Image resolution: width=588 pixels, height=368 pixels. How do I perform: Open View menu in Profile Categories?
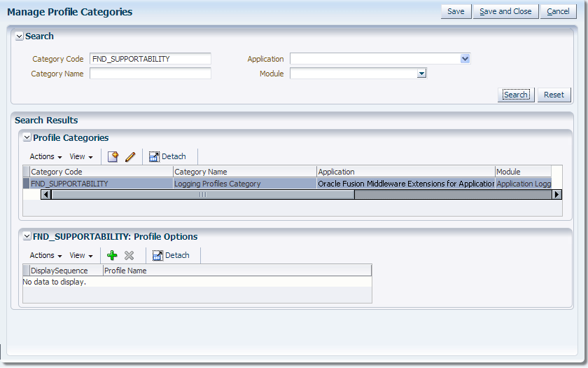(x=81, y=156)
